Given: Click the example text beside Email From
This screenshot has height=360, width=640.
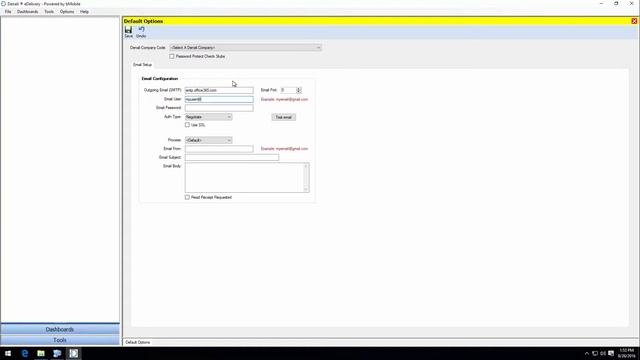Looking at the screenshot, I should (284, 149).
